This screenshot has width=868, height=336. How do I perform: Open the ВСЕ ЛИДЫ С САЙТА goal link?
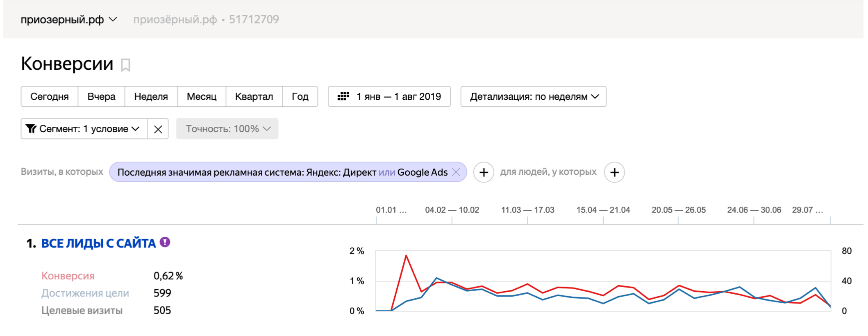[x=98, y=244]
